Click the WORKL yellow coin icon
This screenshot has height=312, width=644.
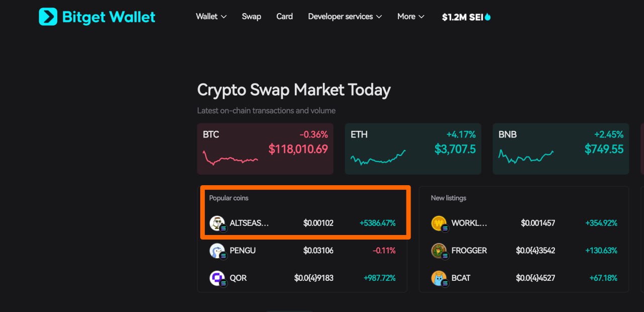(439, 223)
